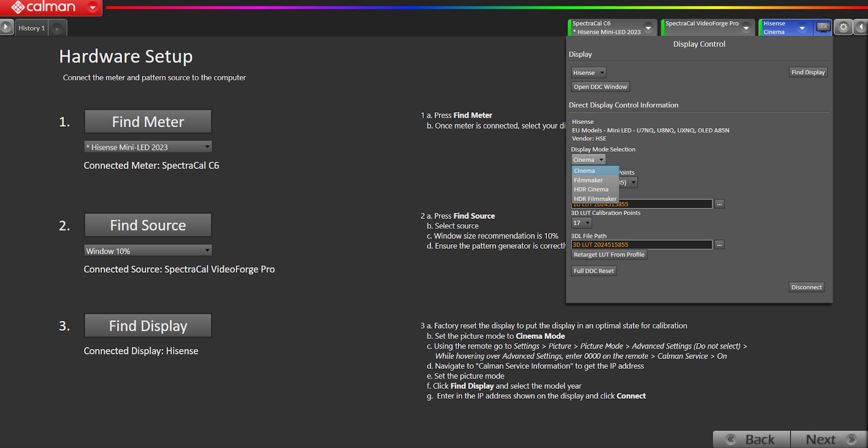Click Retarget LUT From Profile

609,255
